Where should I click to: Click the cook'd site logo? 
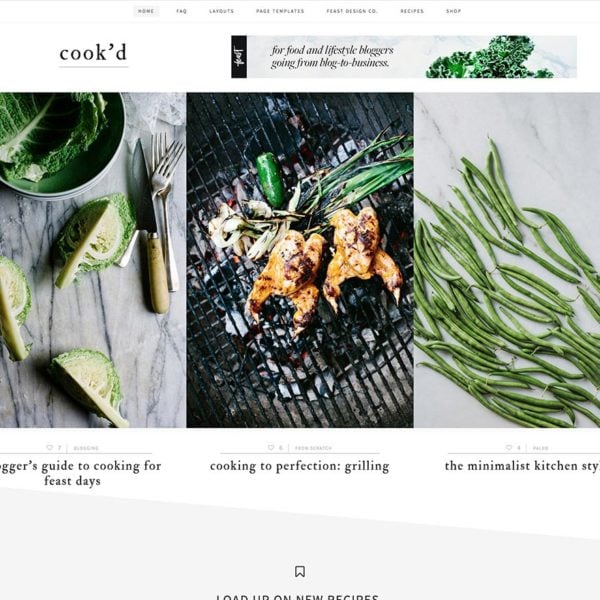coord(93,53)
